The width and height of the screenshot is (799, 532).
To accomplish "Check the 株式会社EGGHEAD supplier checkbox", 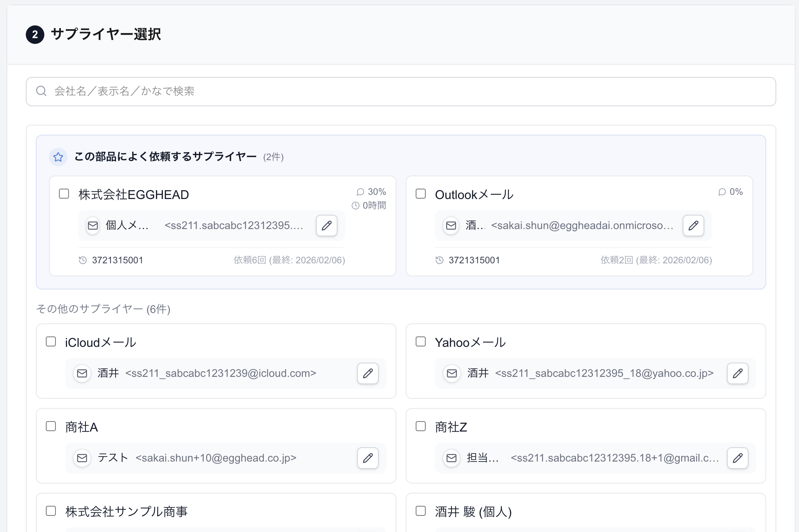I will [64, 194].
